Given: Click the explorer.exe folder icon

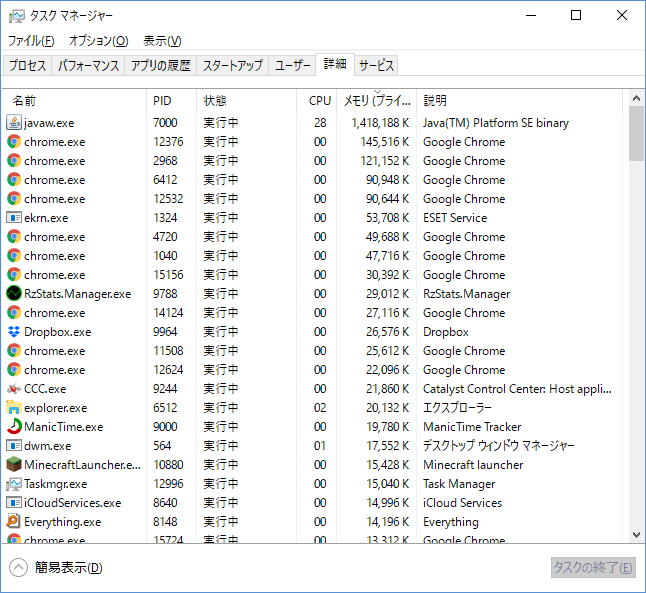Looking at the screenshot, I should pyautogui.click(x=14, y=408).
